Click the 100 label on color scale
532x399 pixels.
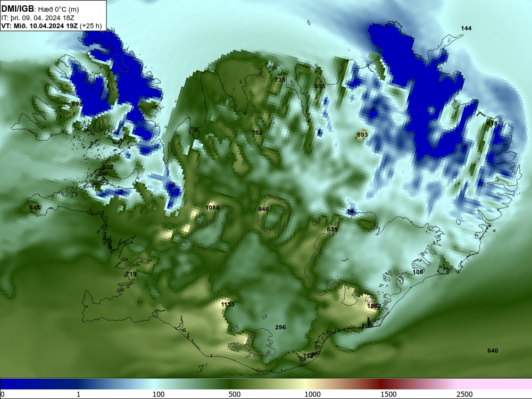tap(159, 394)
